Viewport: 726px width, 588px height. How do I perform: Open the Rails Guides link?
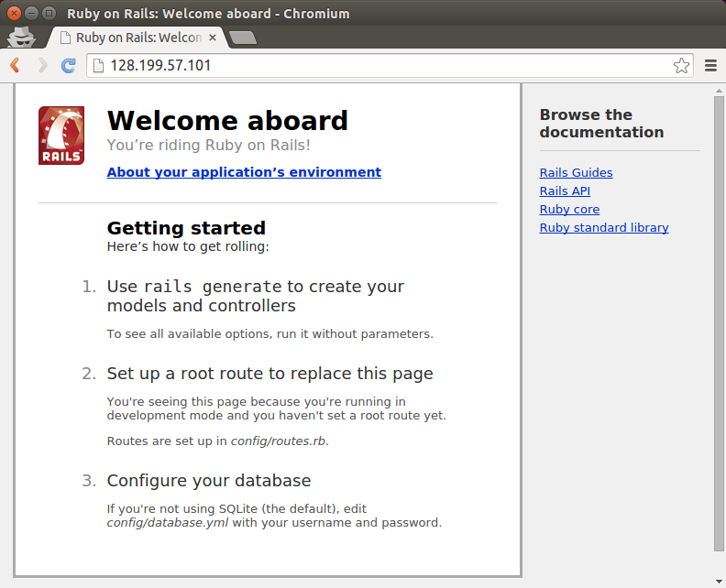coord(576,172)
